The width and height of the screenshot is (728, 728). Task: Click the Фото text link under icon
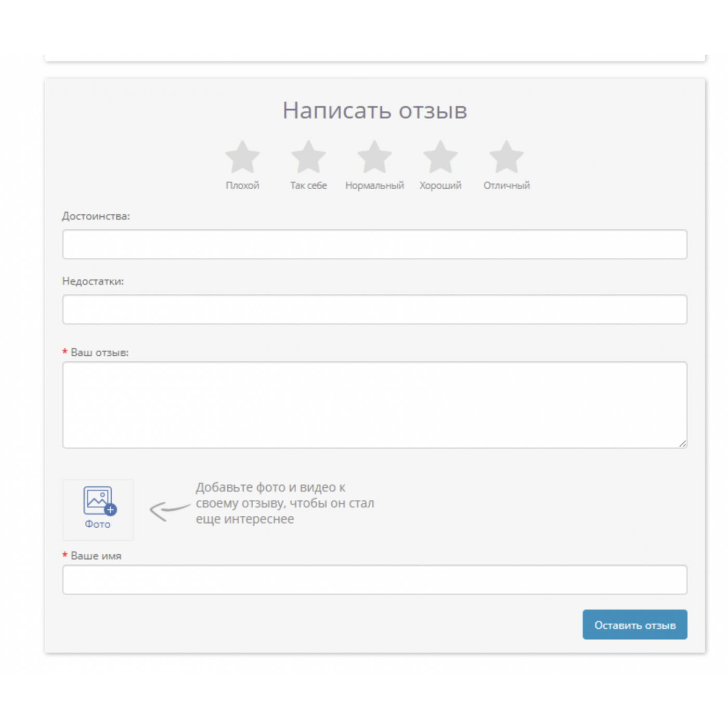click(98, 524)
